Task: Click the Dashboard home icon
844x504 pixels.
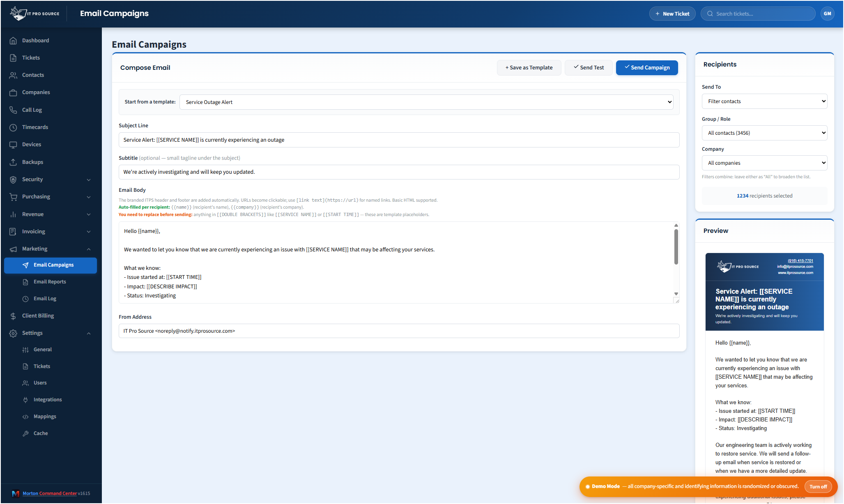Action: pos(13,41)
